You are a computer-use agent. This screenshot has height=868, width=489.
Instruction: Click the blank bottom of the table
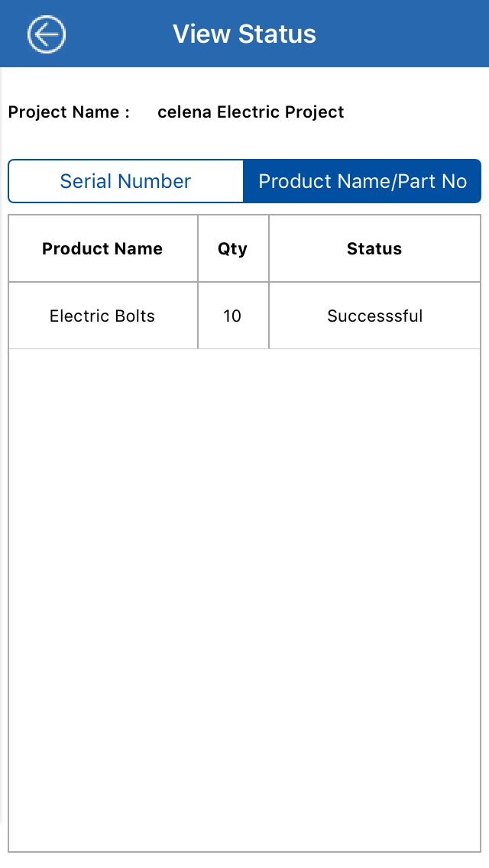pyautogui.click(x=244, y=825)
